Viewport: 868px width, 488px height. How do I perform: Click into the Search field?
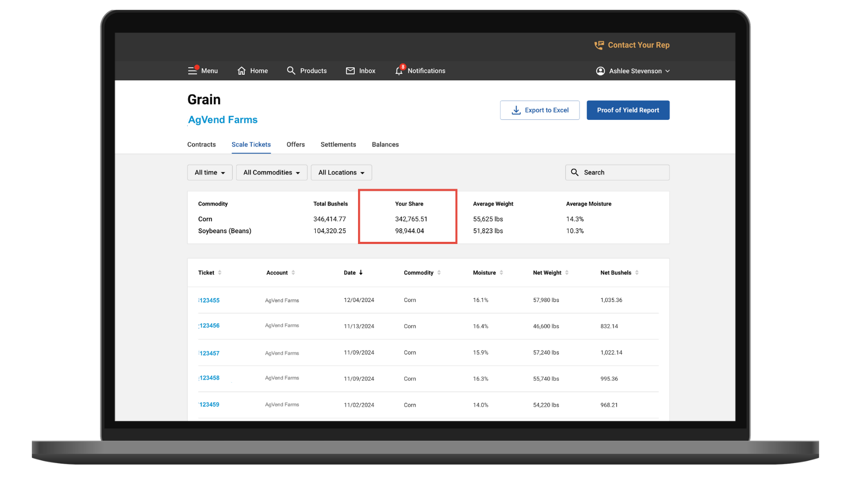click(617, 172)
